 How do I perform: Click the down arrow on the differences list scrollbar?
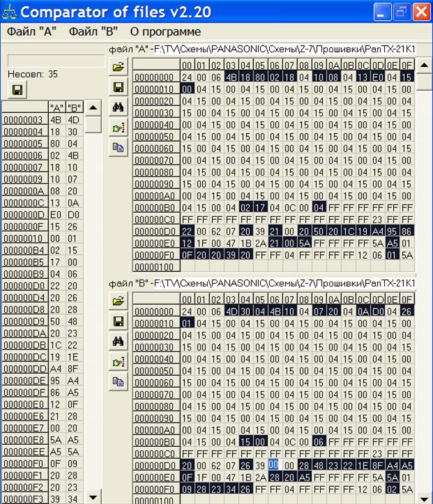click(x=93, y=496)
